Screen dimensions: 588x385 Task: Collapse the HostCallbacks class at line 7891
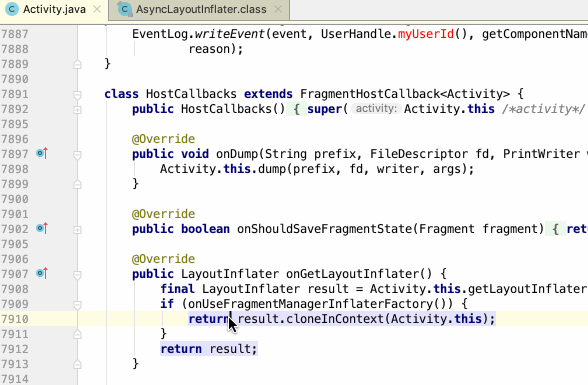pos(77,95)
